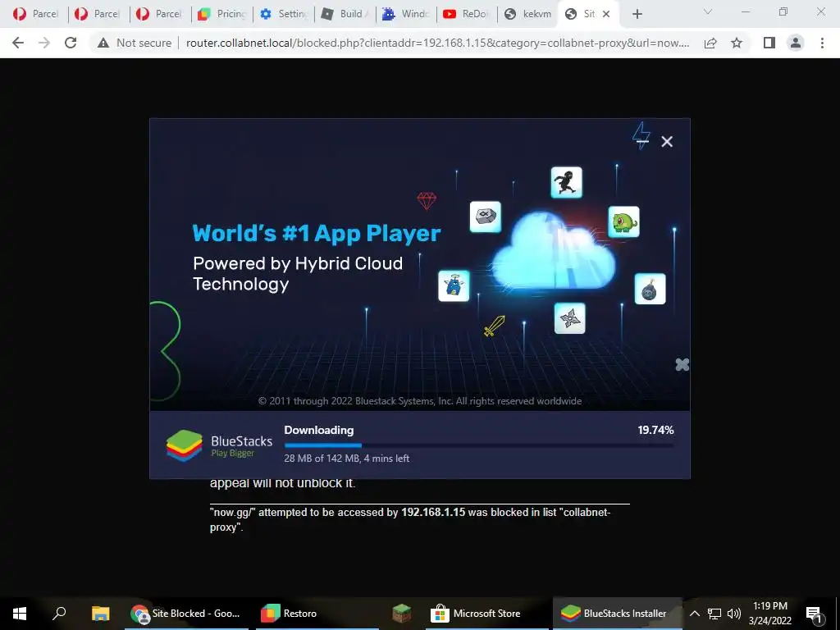Image resolution: width=840 pixels, height=630 pixels.
Task: Open Minecraft from taskbar
Action: coord(401,614)
